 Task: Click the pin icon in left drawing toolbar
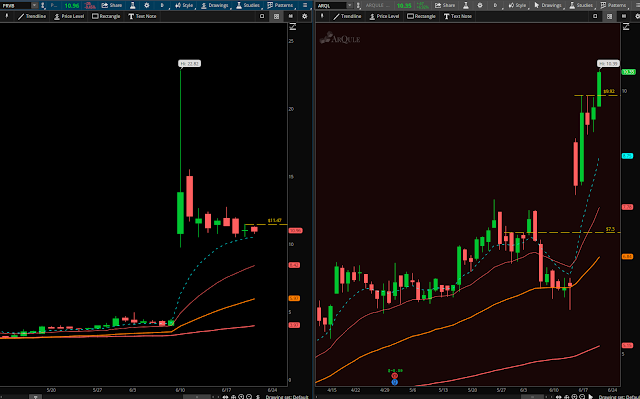pos(7,16)
